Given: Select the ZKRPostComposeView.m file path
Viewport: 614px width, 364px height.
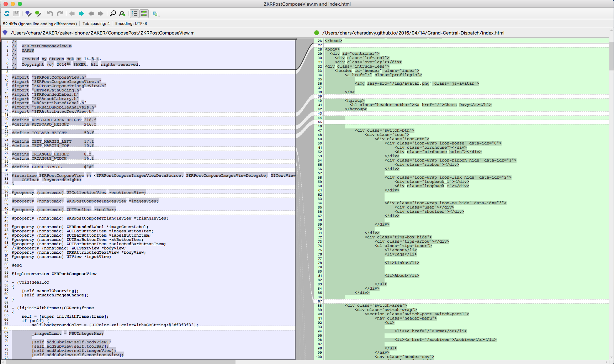Looking at the screenshot, I should tap(102, 33).
